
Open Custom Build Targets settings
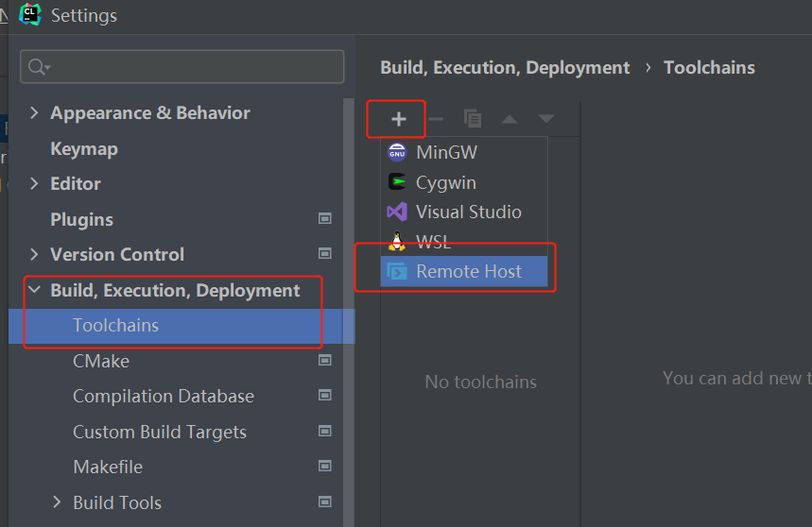[160, 432]
